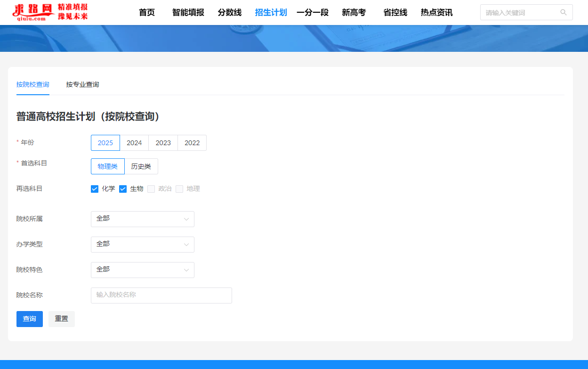The image size is (588, 369).
Task: Open the 分数线 page
Action: (x=229, y=12)
